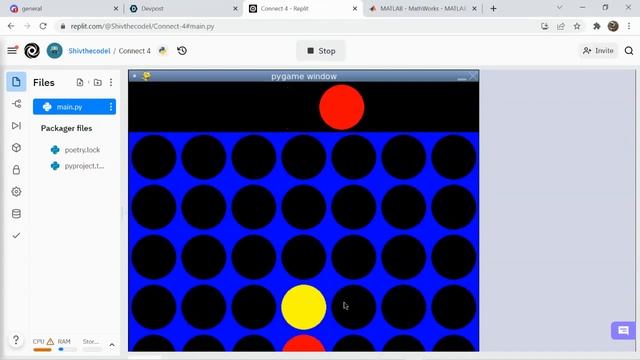Click the pygame window title bar
Image resolution: width=640 pixels, height=360 pixels.
(x=304, y=76)
